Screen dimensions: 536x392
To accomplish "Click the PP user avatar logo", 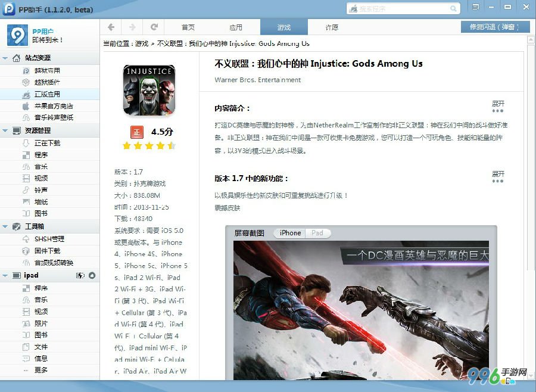I will click(17, 35).
